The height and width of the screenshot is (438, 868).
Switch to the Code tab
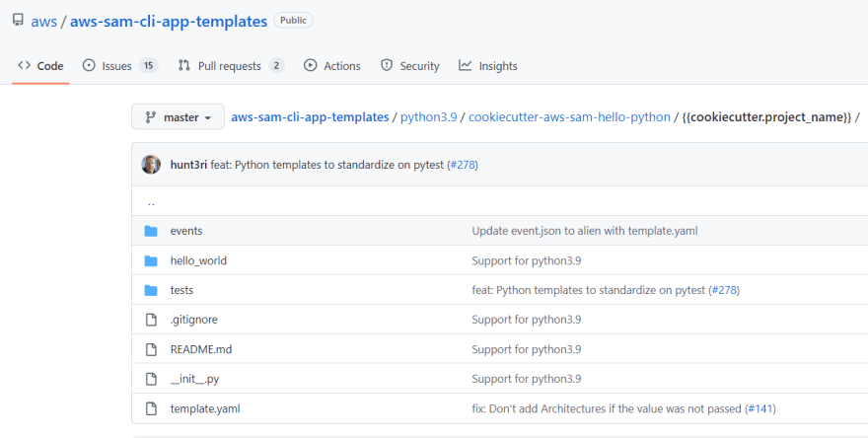(40, 66)
